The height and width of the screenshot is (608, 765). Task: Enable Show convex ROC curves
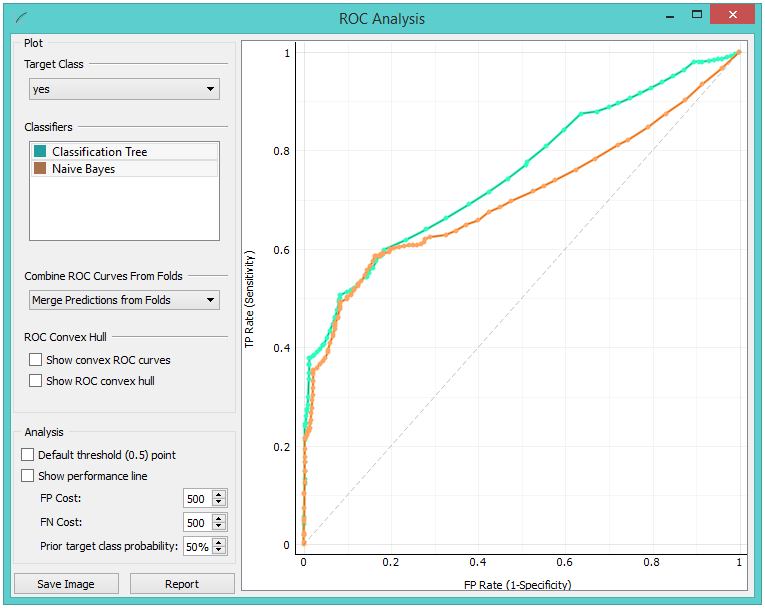tap(36, 360)
